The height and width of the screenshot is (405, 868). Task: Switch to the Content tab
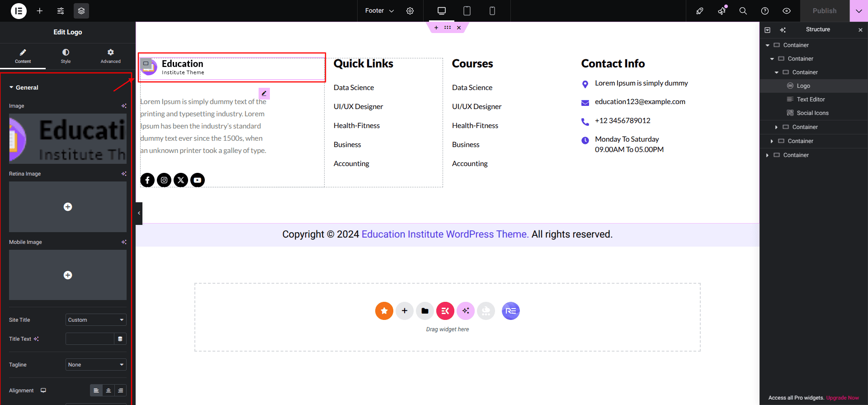pos(23,56)
